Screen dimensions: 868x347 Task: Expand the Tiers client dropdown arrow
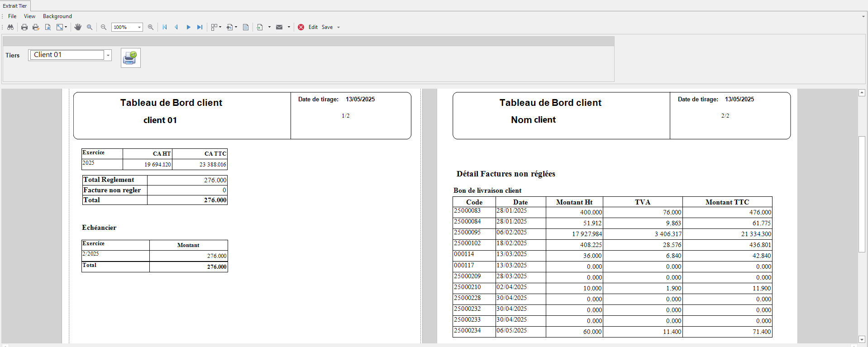pos(108,55)
